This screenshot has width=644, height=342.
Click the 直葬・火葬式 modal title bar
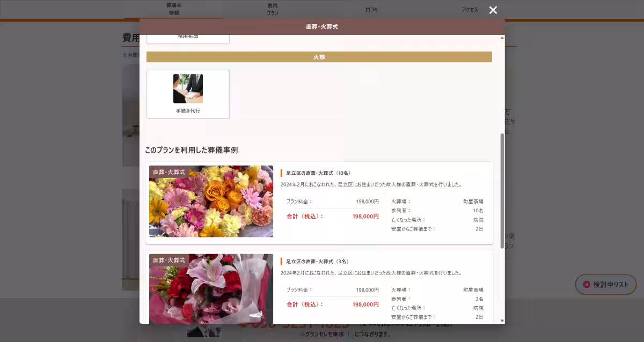[x=322, y=27]
